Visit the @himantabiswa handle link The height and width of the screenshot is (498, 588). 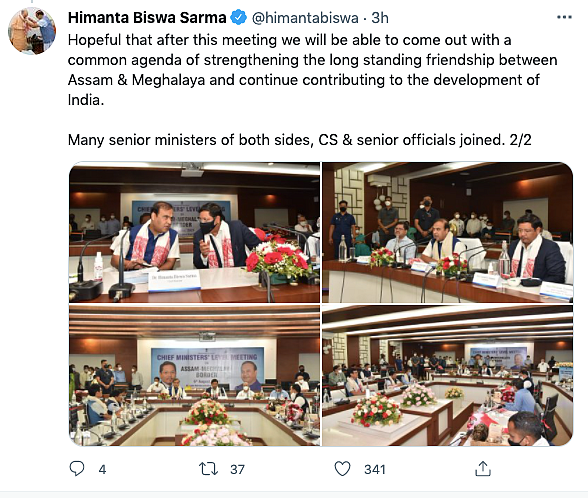click(x=305, y=18)
